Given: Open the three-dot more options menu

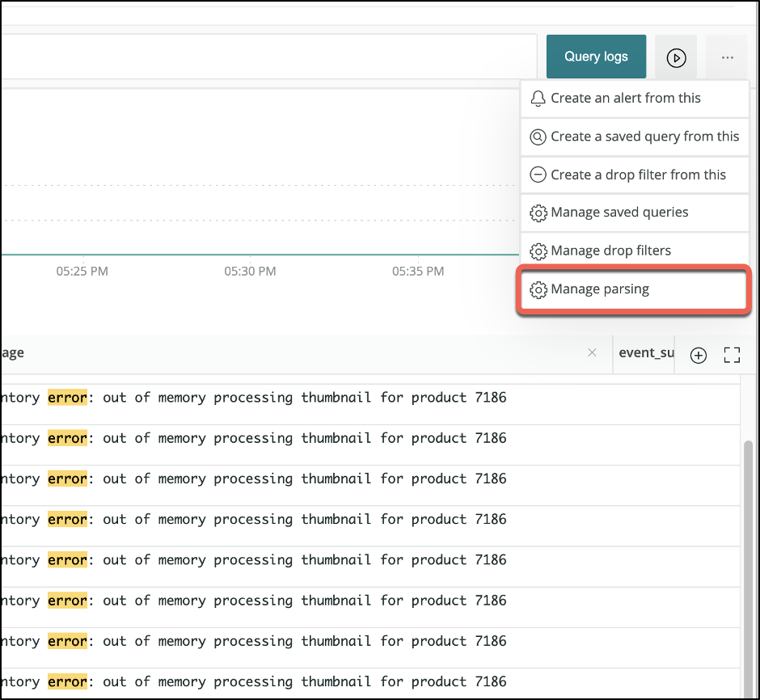Looking at the screenshot, I should tap(728, 57).
